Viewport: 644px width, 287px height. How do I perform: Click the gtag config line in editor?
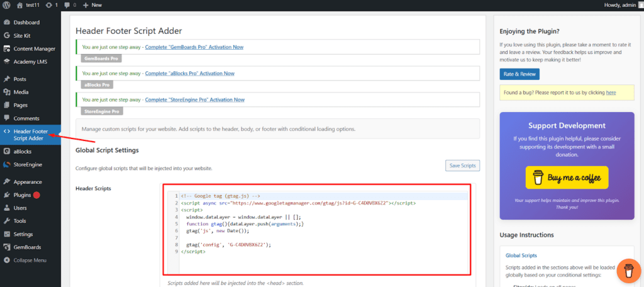point(229,244)
